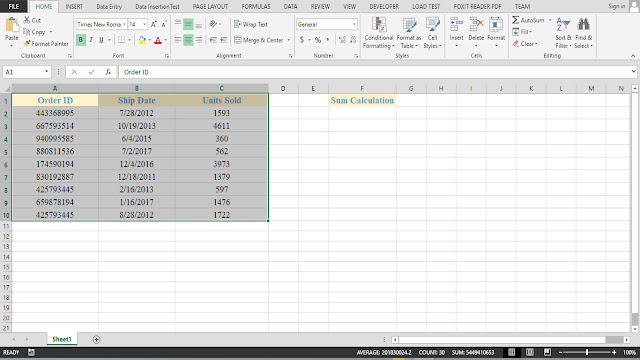Activate the Format Painter brush
The width and height of the screenshot is (640, 360).
(x=27, y=43)
